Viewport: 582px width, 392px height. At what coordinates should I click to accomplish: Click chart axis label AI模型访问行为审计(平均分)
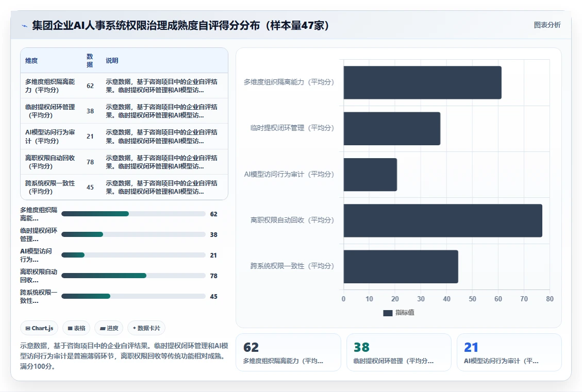289,174
